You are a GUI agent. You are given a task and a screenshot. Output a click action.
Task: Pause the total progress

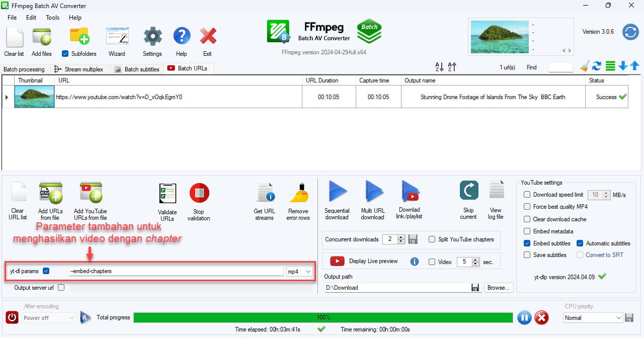click(x=524, y=317)
